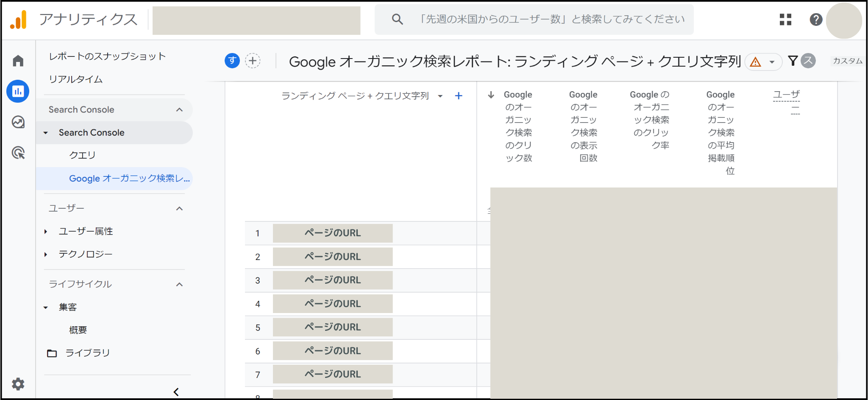Click the search box placeholder text
This screenshot has height=400, width=868.
[x=551, y=19]
